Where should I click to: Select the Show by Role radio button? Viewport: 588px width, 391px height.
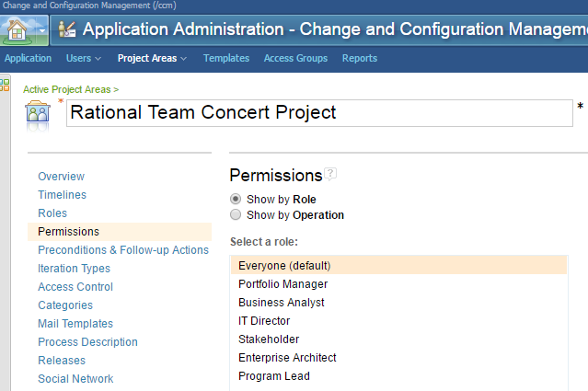(x=236, y=199)
